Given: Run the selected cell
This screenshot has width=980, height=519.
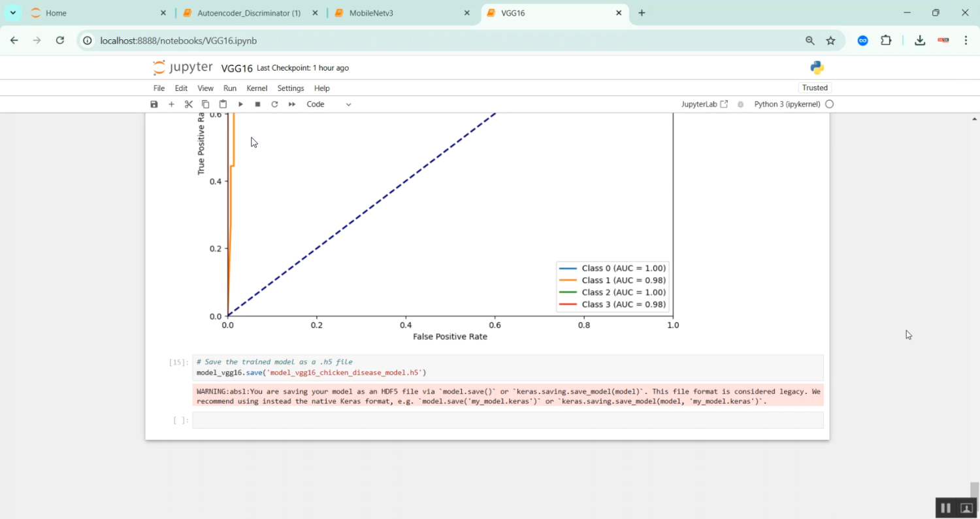Looking at the screenshot, I should point(240,105).
